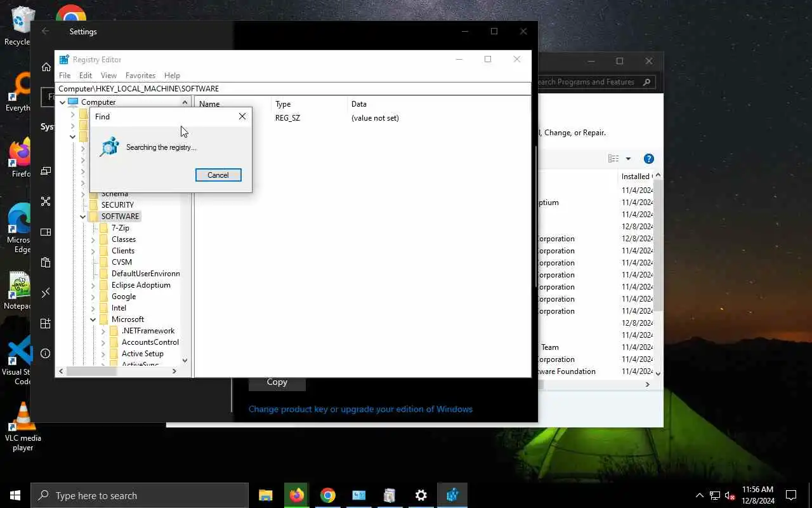The height and width of the screenshot is (508, 812).
Task: Open the volume icon in system tray
Action: tap(730, 495)
